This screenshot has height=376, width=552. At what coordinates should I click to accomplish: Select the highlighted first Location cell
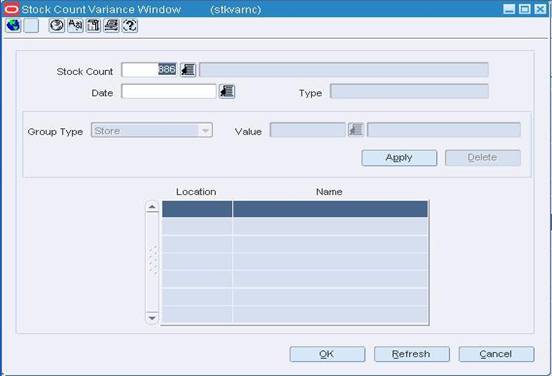pos(197,209)
